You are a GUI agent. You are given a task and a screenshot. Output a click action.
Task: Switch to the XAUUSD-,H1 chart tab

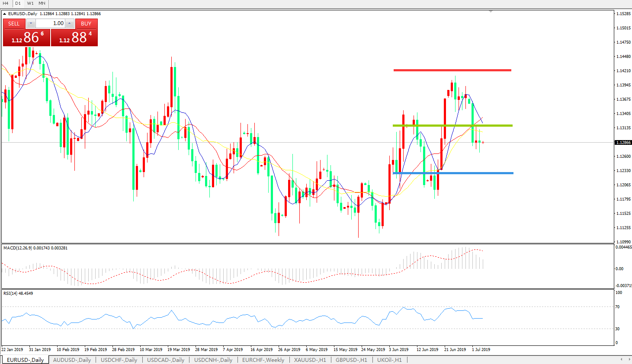(x=310, y=360)
